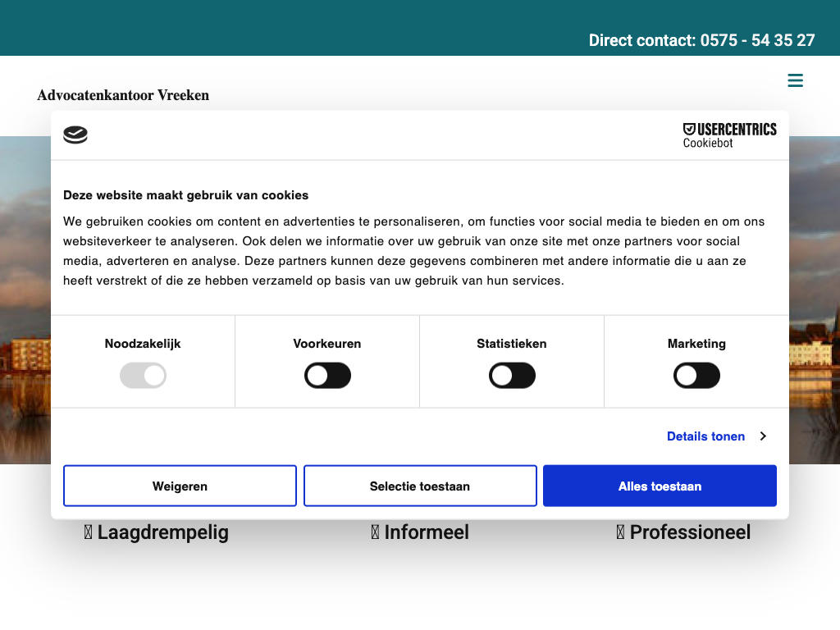Enable the Statistieken cookies switch
The image size is (840, 630).
click(512, 377)
